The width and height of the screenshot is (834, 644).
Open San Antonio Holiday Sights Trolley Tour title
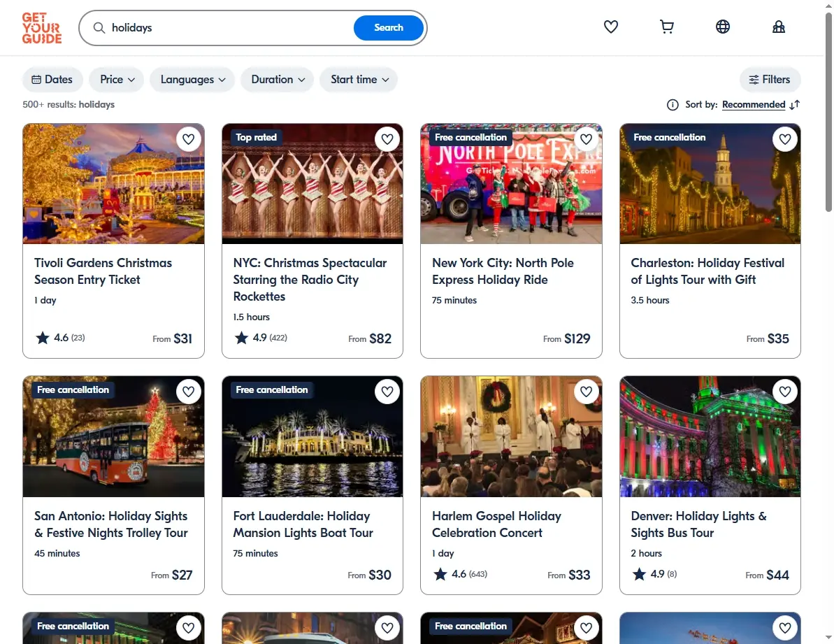(x=110, y=524)
